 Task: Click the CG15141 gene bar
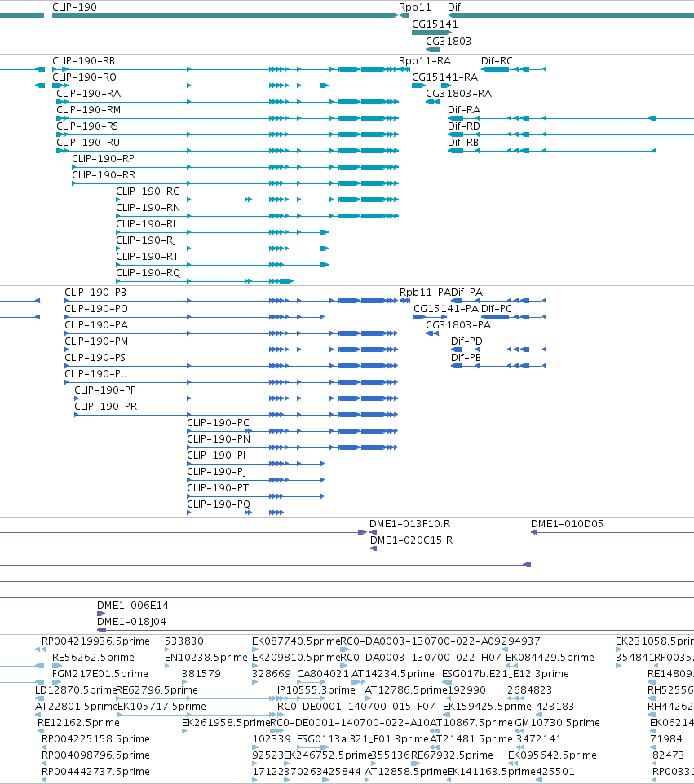tap(431, 33)
